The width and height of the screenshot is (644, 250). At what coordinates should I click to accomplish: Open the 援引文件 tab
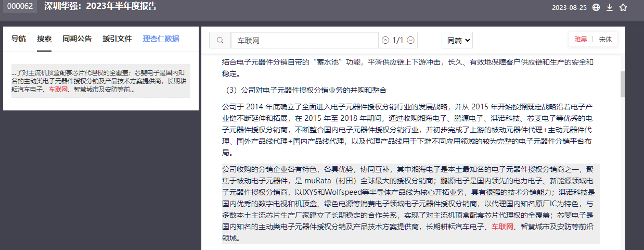pyautogui.click(x=117, y=39)
